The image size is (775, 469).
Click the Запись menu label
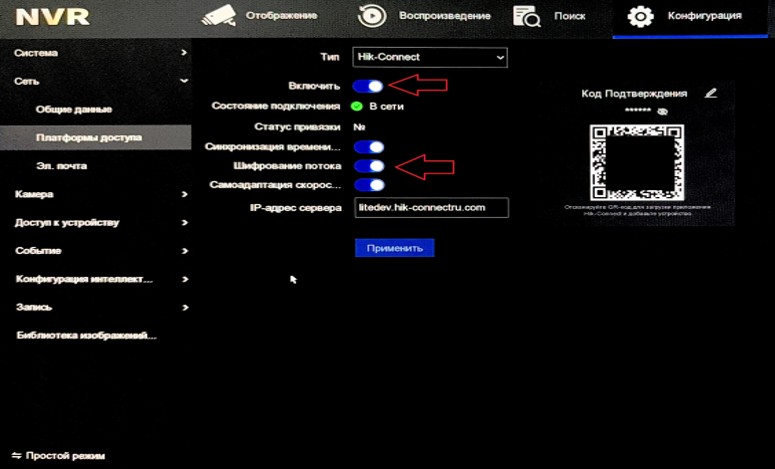(34, 307)
